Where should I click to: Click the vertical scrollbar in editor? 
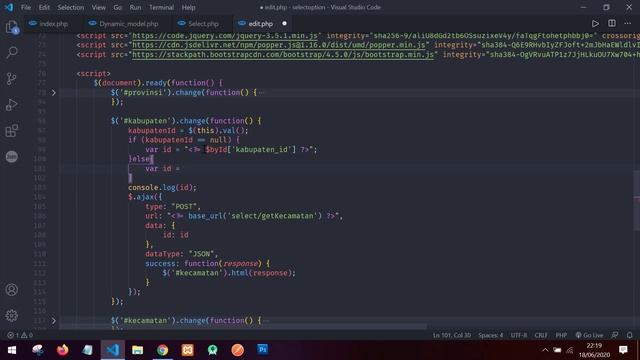637,200
